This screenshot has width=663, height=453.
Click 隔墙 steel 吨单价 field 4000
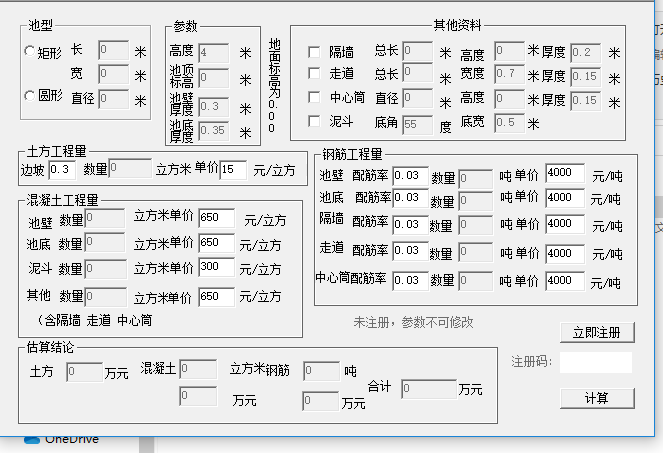[x=565, y=224]
